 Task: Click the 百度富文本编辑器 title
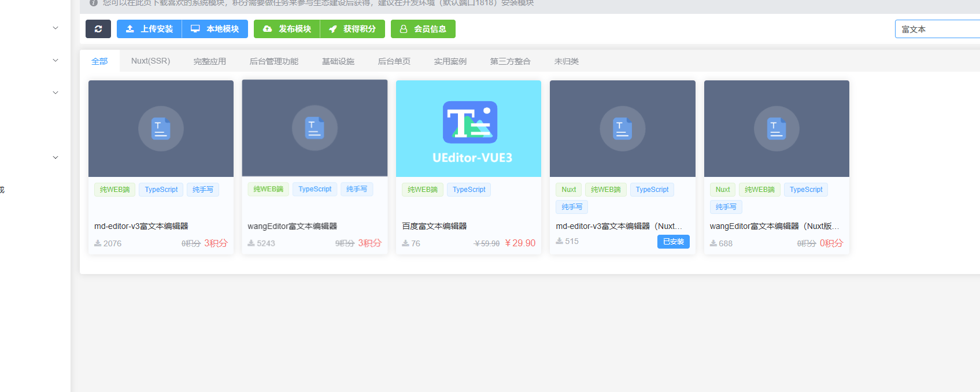[434, 226]
